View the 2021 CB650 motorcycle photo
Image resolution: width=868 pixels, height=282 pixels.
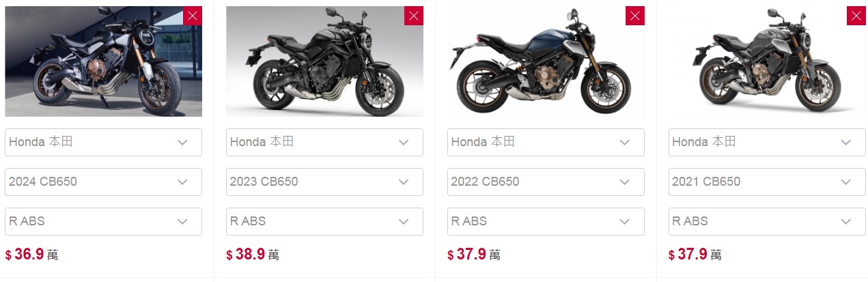[767, 61]
